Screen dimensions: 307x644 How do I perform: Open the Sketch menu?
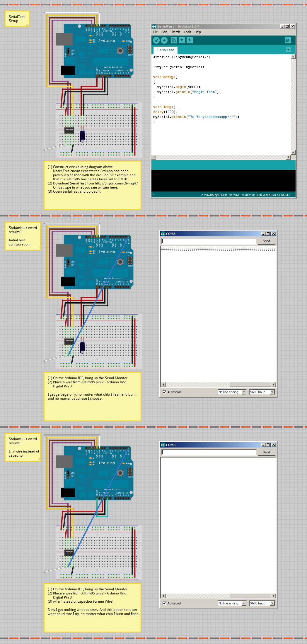coord(175,32)
